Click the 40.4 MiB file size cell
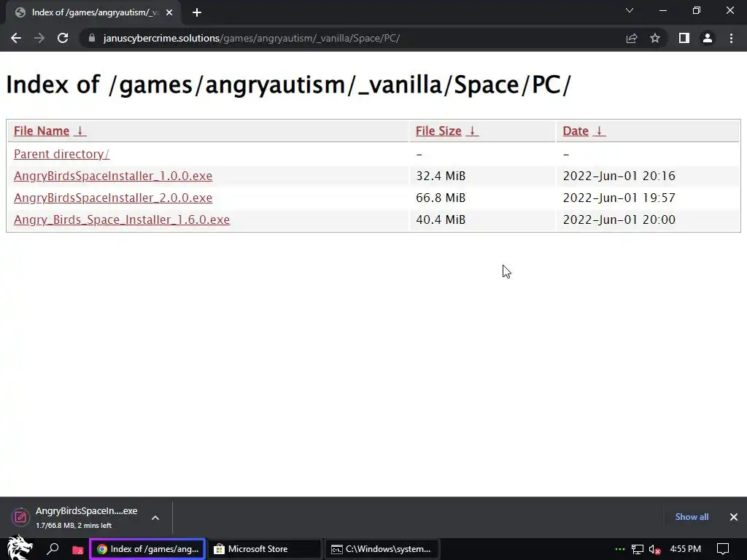This screenshot has width=747, height=560. [x=441, y=220]
